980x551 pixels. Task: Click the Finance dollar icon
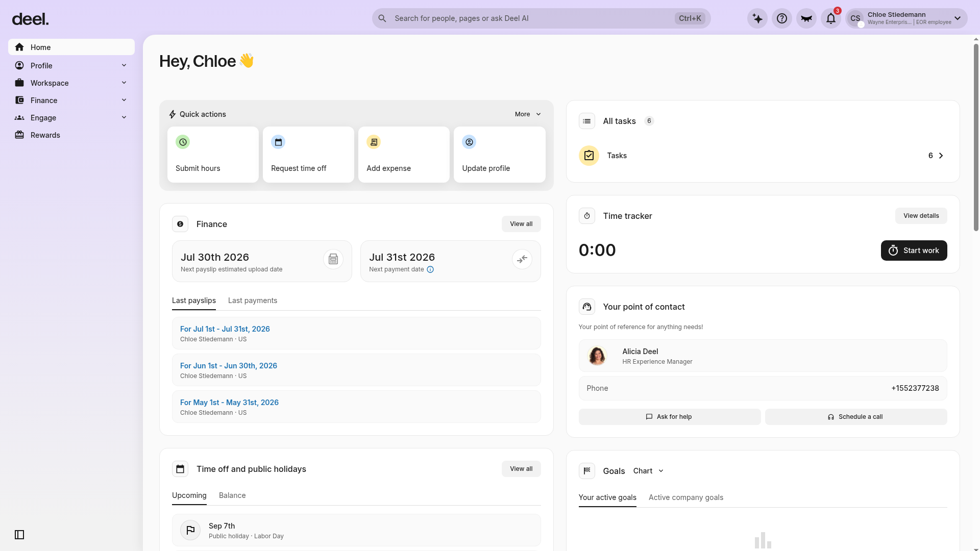180,224
